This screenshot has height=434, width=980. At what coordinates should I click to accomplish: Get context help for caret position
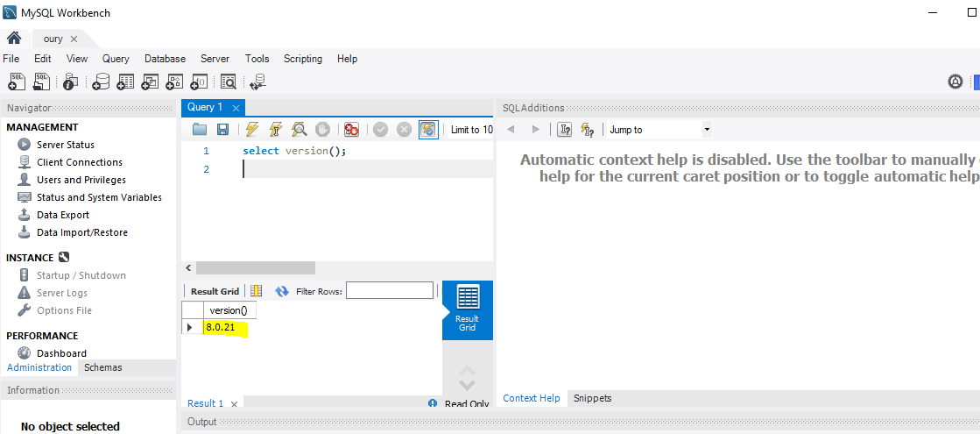[x=564, y=130]
